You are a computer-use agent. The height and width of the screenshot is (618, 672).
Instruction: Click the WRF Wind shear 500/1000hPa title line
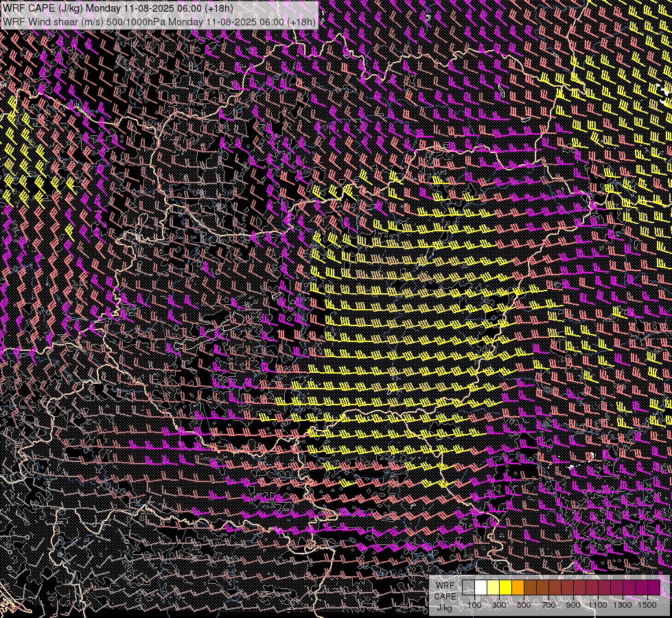[x=159, y=21]
